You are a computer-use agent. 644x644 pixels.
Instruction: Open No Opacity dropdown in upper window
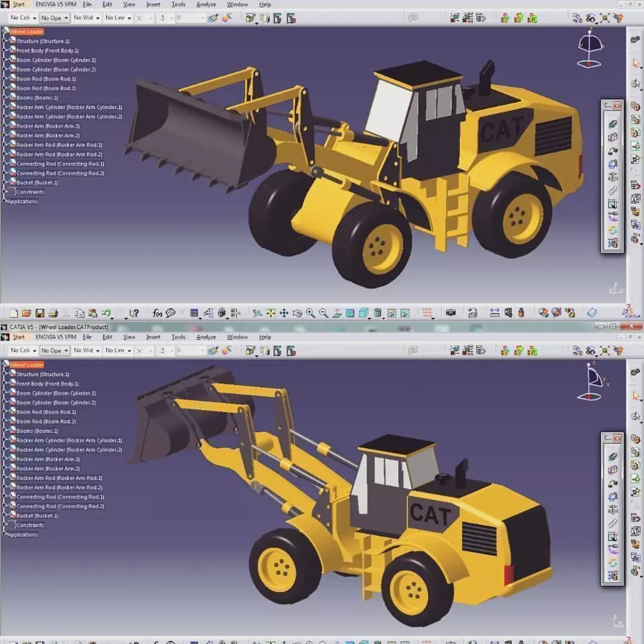54,18
